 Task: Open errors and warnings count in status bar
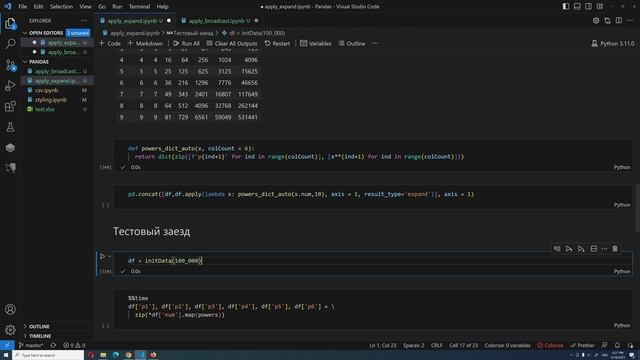pos(74,345)
